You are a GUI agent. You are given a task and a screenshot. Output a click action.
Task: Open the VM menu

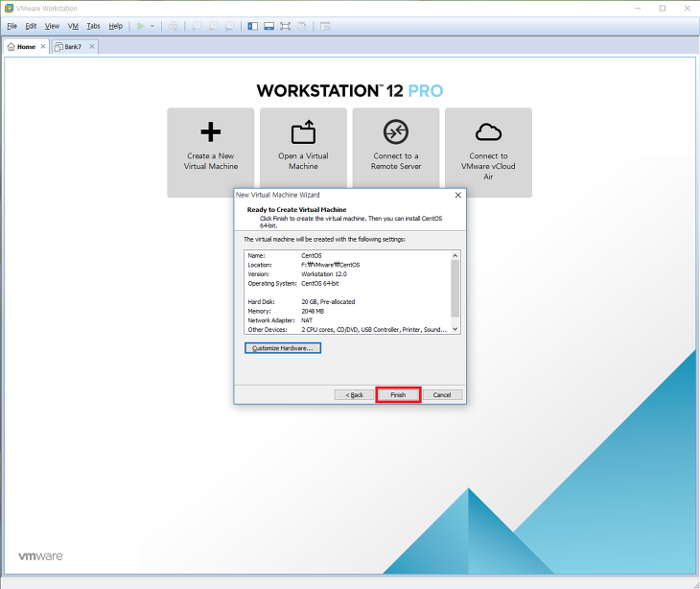tap(73, 26)
